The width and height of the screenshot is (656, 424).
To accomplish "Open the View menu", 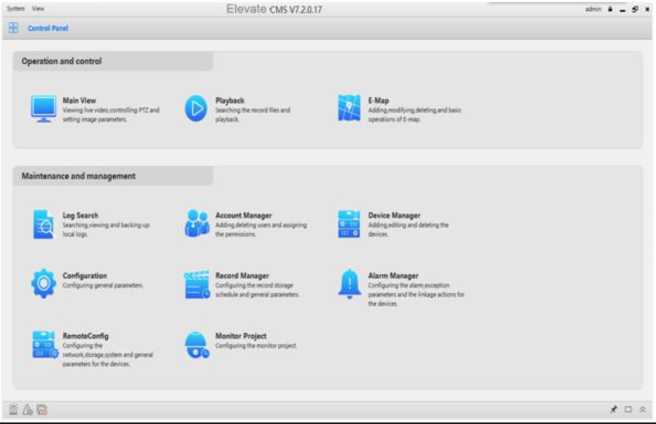I will [38, 8].
